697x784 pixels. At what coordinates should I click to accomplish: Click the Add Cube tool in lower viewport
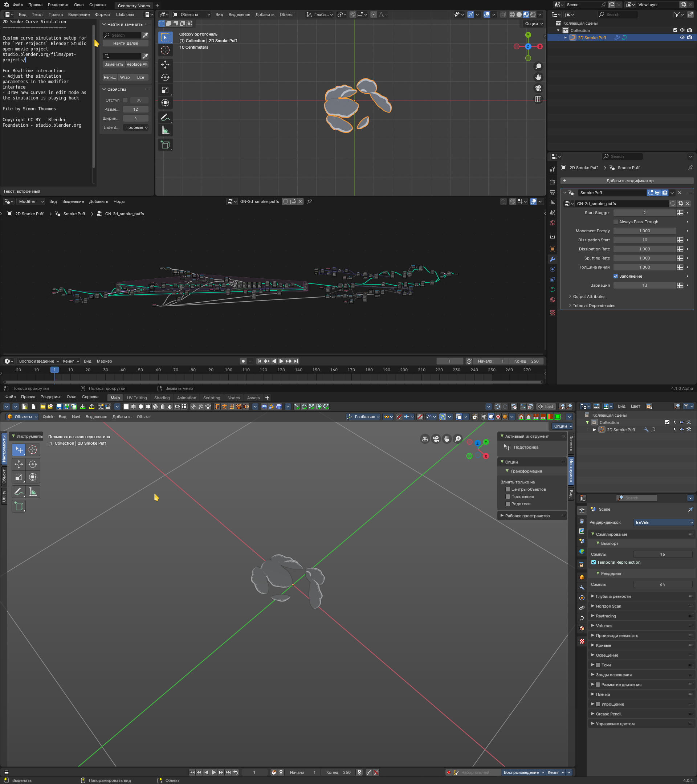pos(19,506)
